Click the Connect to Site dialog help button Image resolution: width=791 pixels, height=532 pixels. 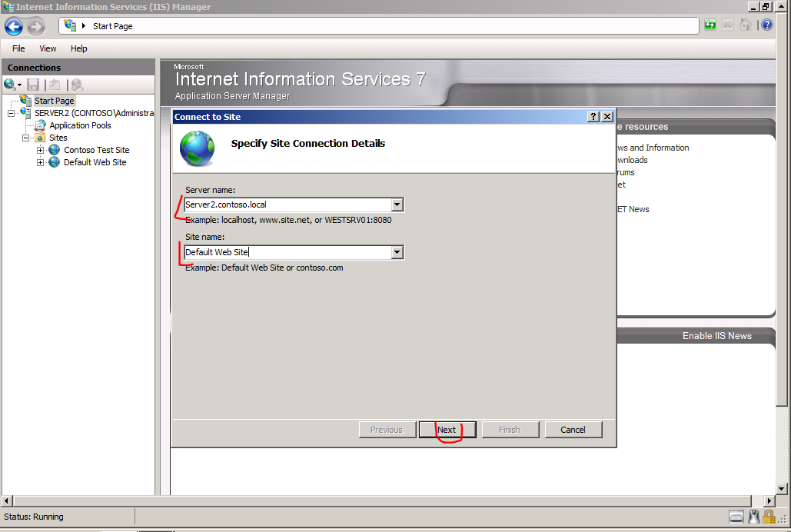[x=593, y=117]
